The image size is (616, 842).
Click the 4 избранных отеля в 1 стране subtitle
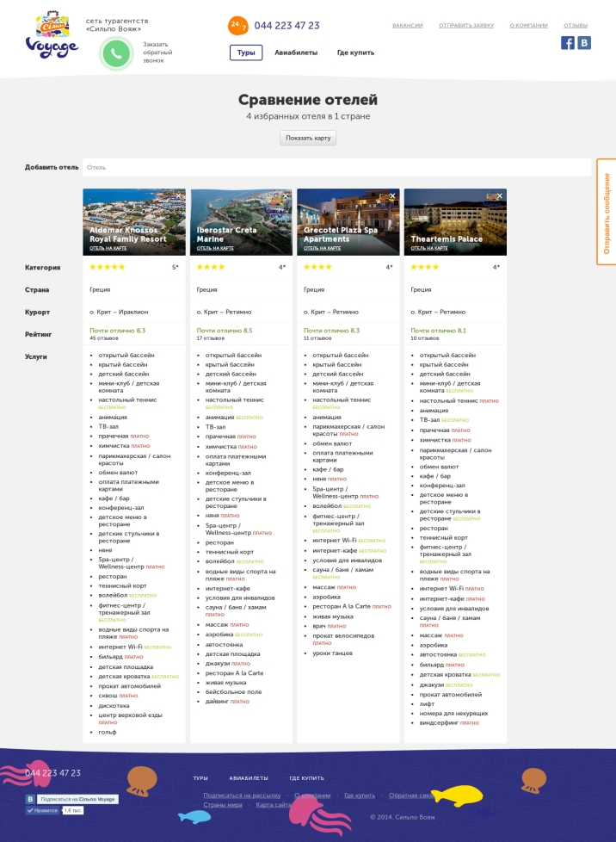pyautogui.click(x=308, y=116)
